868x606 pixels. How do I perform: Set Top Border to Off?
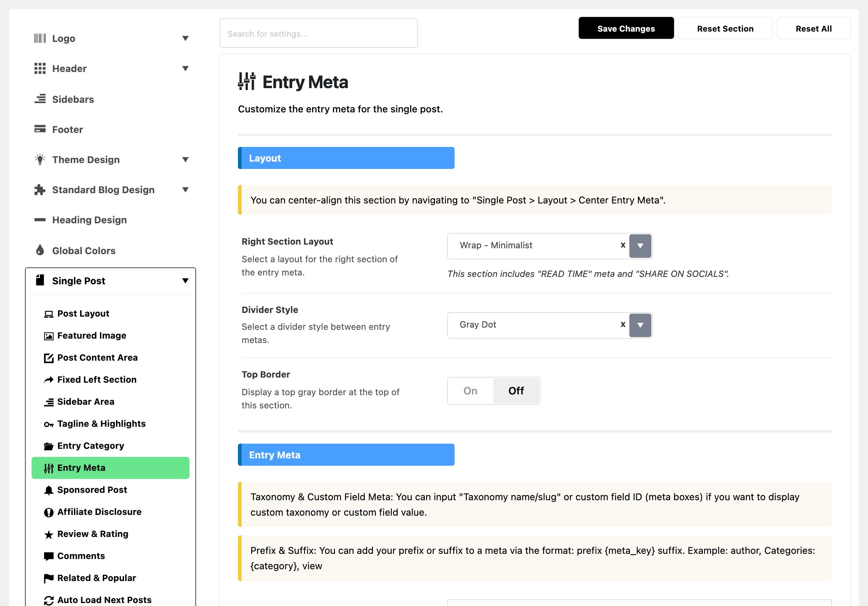516,390
